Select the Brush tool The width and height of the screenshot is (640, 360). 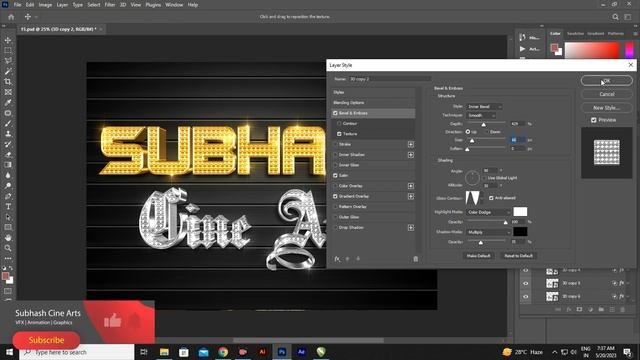coord(8,123)
